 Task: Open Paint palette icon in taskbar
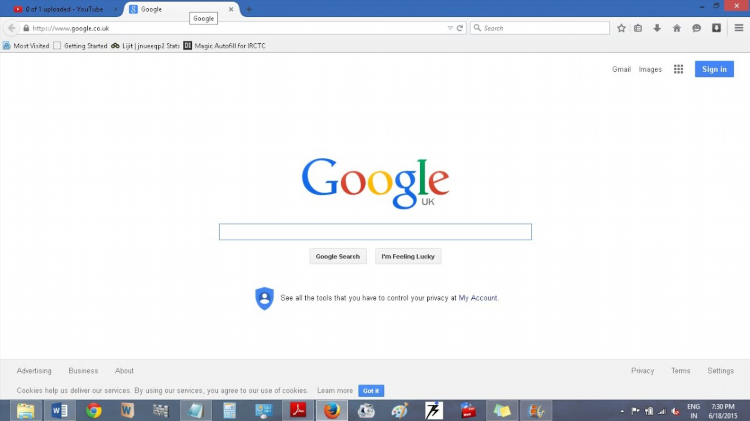point(400,410)
